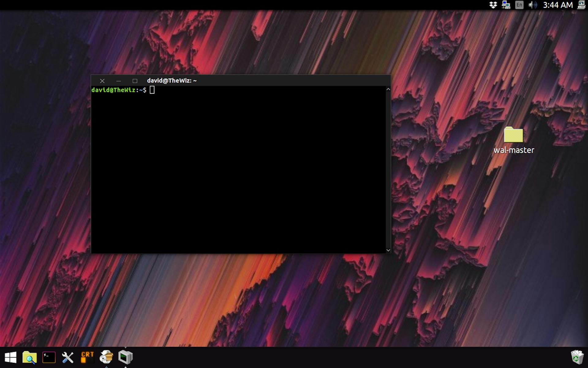This screenshot has width=588, height=368.
Task: Open the recycle bin icon
Action: point(577,357)
